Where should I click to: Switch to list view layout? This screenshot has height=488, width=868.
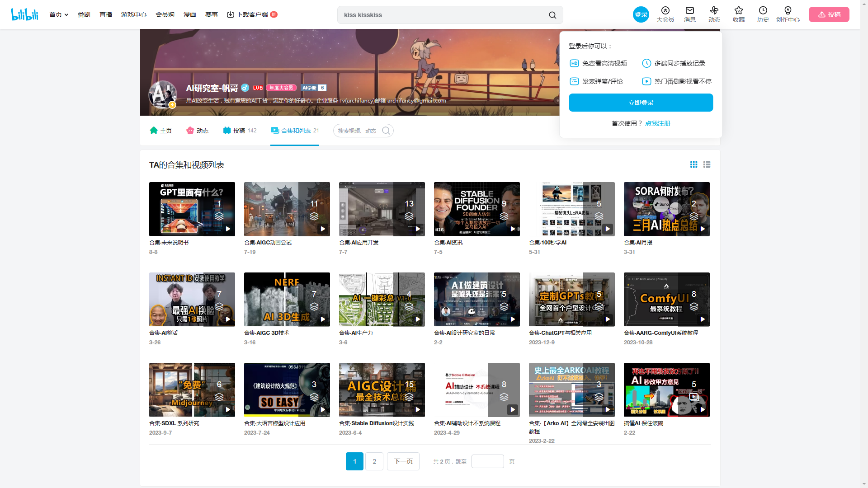(x=707, y=164)
